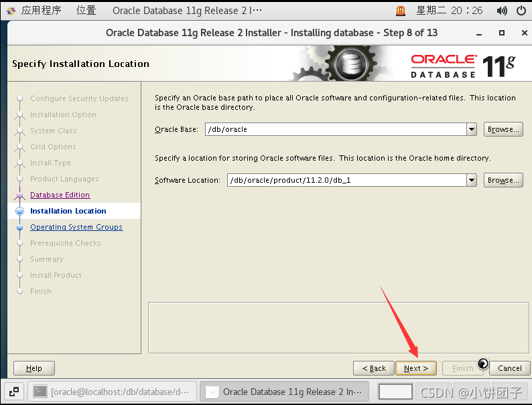
Task: Click the System Class step label
Action: [54, 131]
